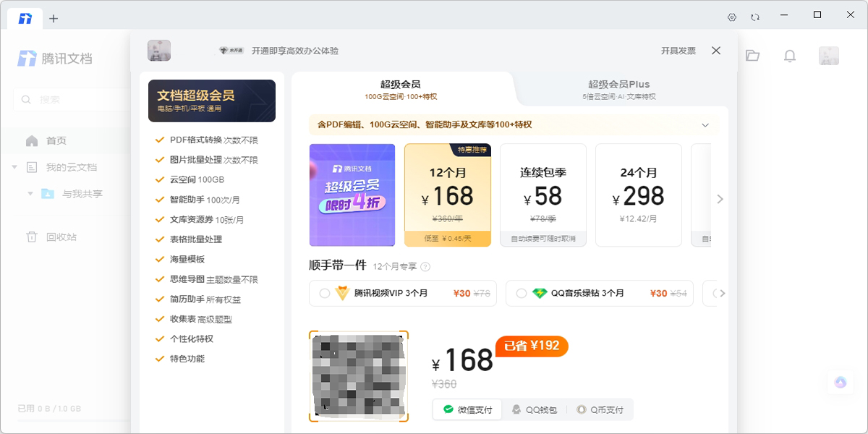The width and height of the screenshot is (868, 434).
Task: Collapse 我的云文档 tree arrow
Action: 14,168
